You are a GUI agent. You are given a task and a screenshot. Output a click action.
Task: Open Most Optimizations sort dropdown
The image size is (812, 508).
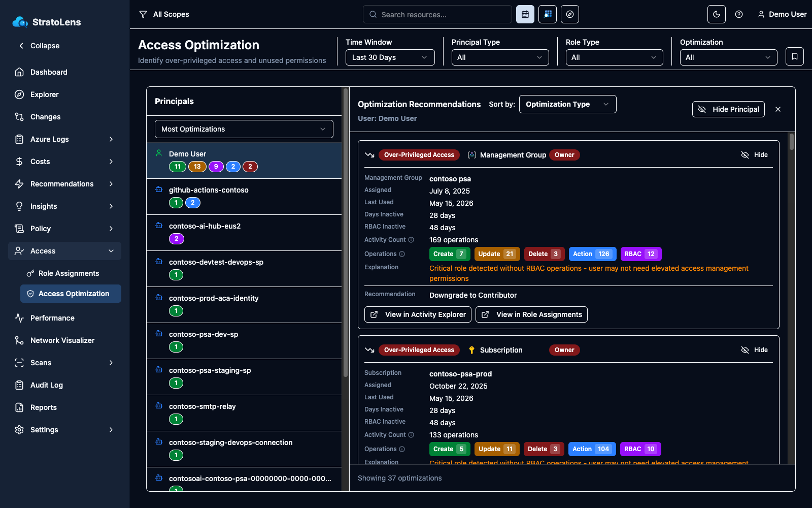pos(244,129)
